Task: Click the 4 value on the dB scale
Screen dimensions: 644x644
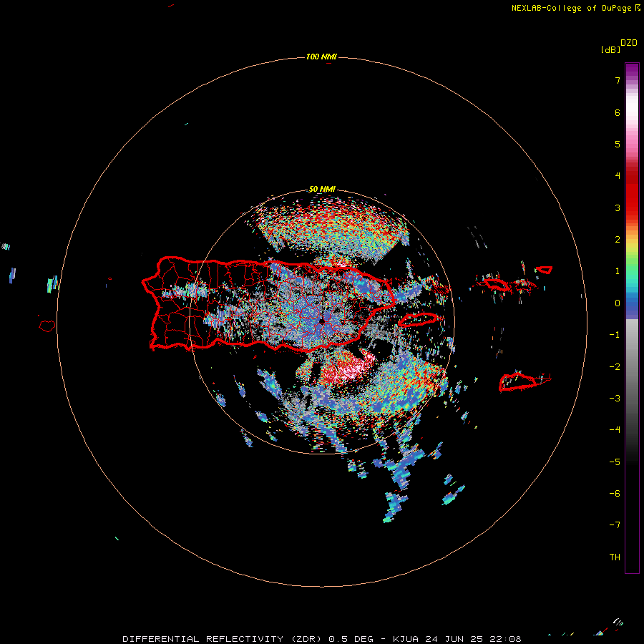Action: pos(618,176)
